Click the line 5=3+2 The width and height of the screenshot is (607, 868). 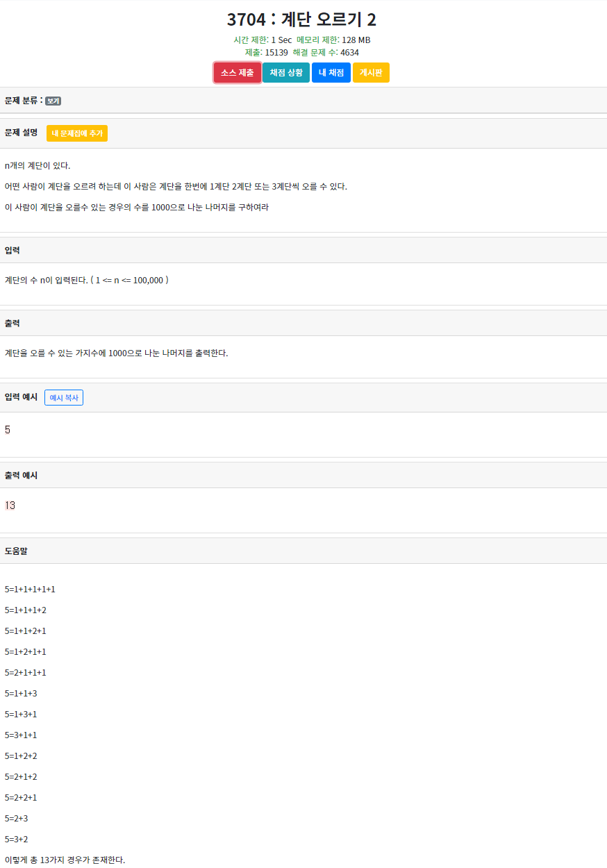point(17,839)
